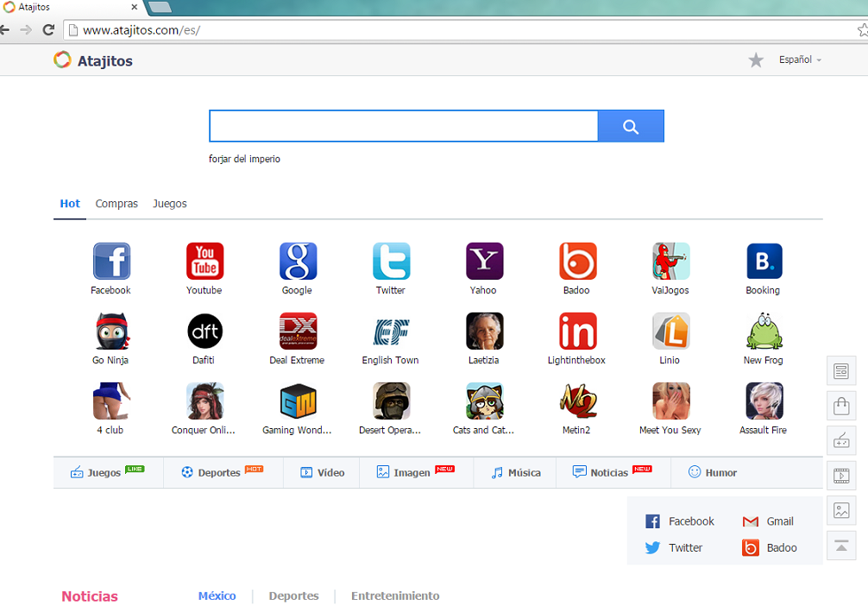Open the Youtube shortcut icon
The height and width of the screenshot is (606, 868).
pyautogui.click(x=204, y=261)
